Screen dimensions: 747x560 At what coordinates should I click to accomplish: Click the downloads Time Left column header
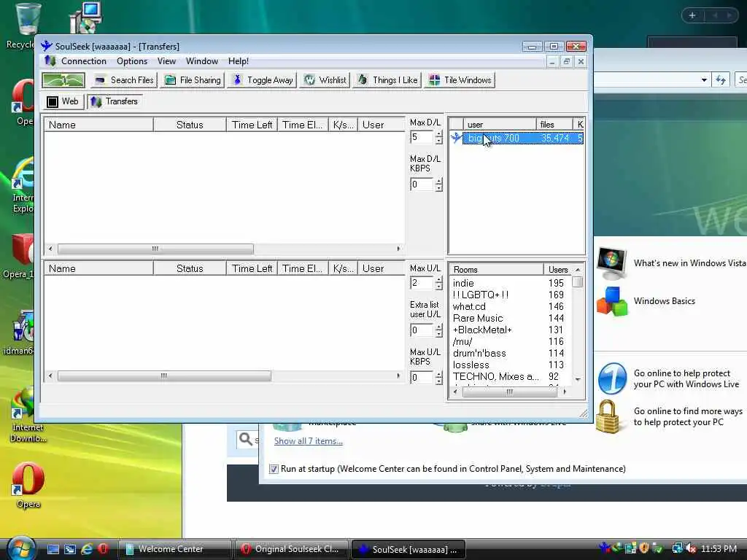point(252,125)
